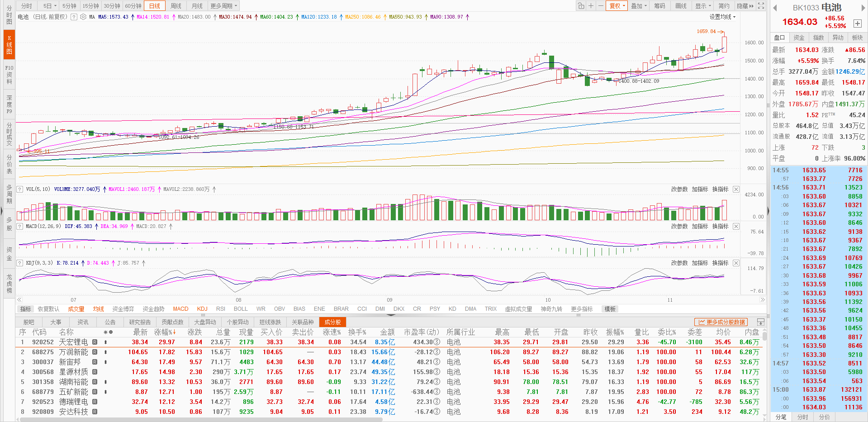Sort table by 涨幅% column header
The width and height of the screenshot is (868, 422).
(x=165, y=332)
